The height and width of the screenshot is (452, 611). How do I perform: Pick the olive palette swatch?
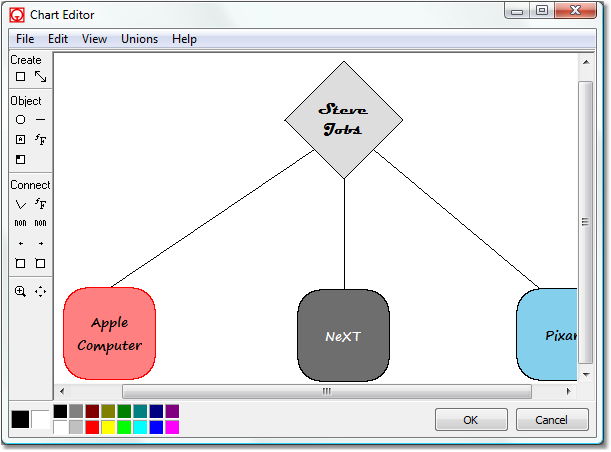click(x=108, y=411)
